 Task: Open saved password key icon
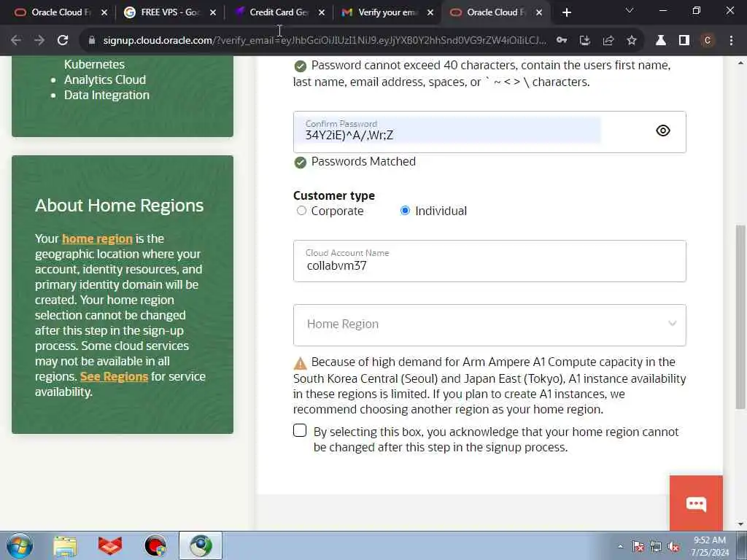(562, 41)
